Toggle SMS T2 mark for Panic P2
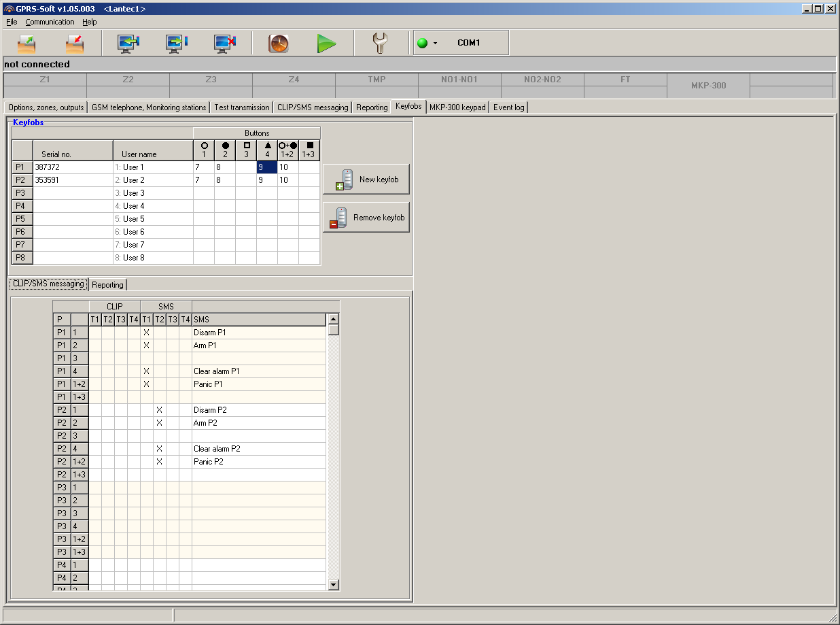 (159, 462)
